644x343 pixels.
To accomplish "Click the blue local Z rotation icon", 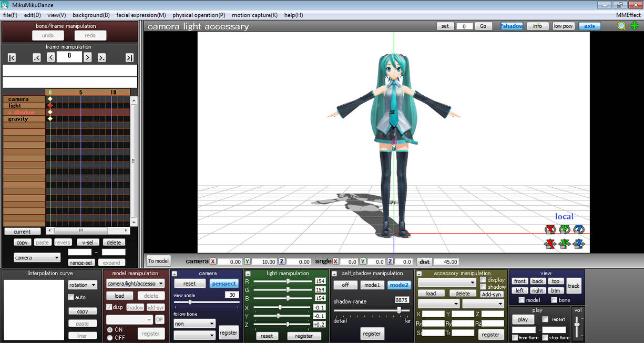I will tap(579, 229).
